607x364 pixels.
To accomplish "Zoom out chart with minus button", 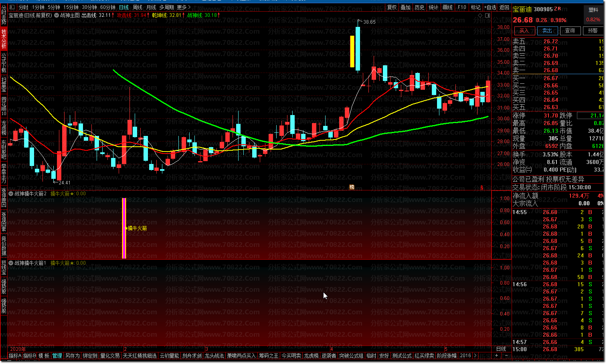I will coord(506,356).
